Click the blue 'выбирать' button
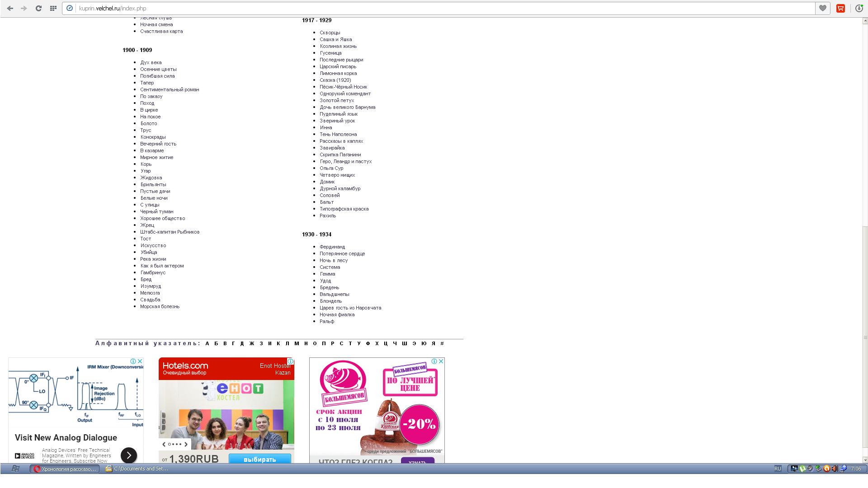The image size is (868, 488). tap(260, 459)
